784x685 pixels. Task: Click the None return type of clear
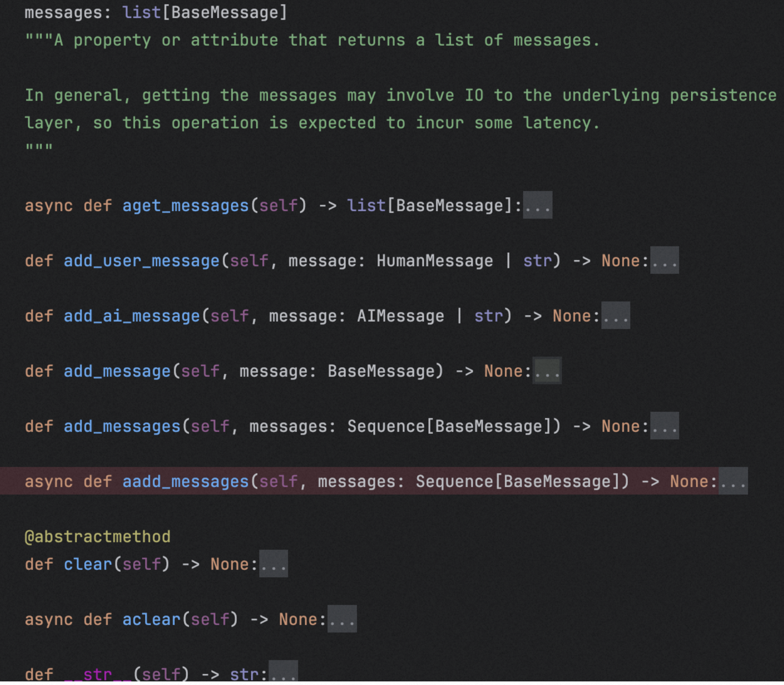(x=230, y=564)
